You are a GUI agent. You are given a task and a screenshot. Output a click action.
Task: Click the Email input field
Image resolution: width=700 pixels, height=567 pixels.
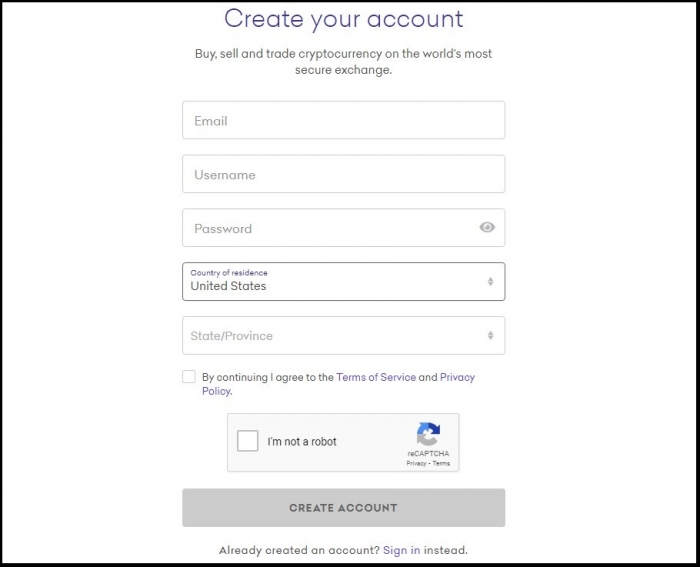click(x=343, y=120)
